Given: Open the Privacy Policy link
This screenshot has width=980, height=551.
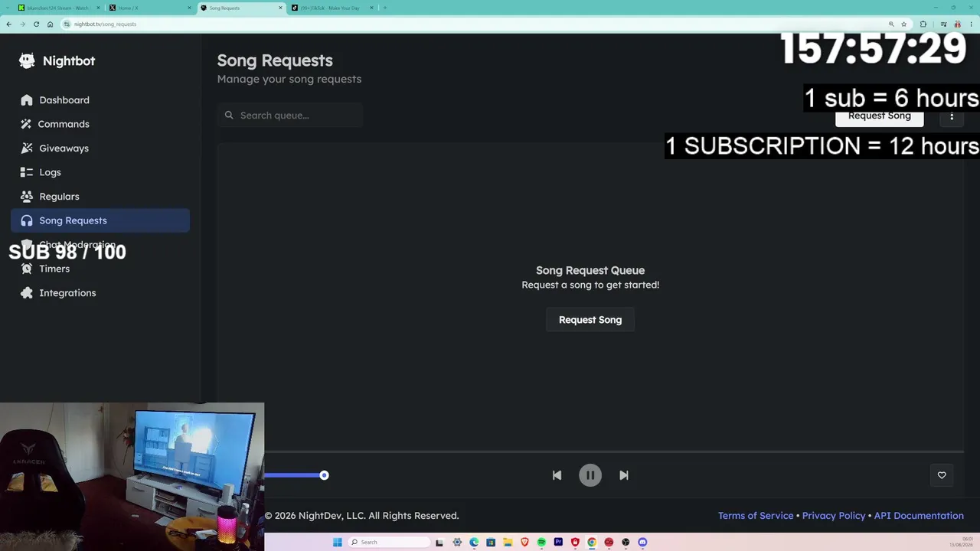Looking at the screenshot, I should (x=834, y=516).
